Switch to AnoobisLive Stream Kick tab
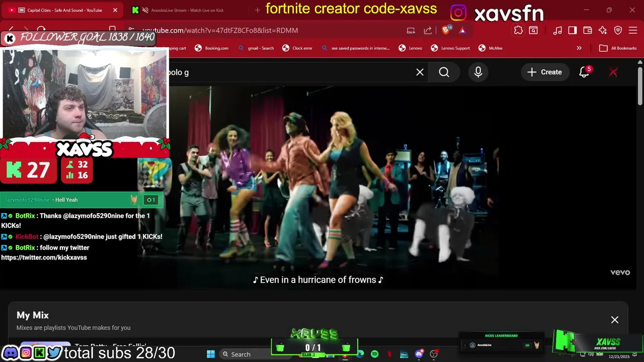 tap(187, 10)
